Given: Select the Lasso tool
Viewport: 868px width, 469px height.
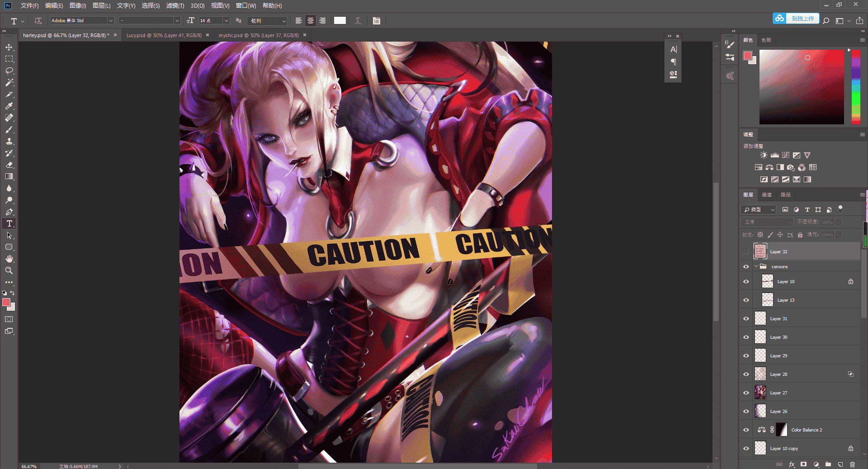Looking at the screenshot, I should (x=9, y=71).
